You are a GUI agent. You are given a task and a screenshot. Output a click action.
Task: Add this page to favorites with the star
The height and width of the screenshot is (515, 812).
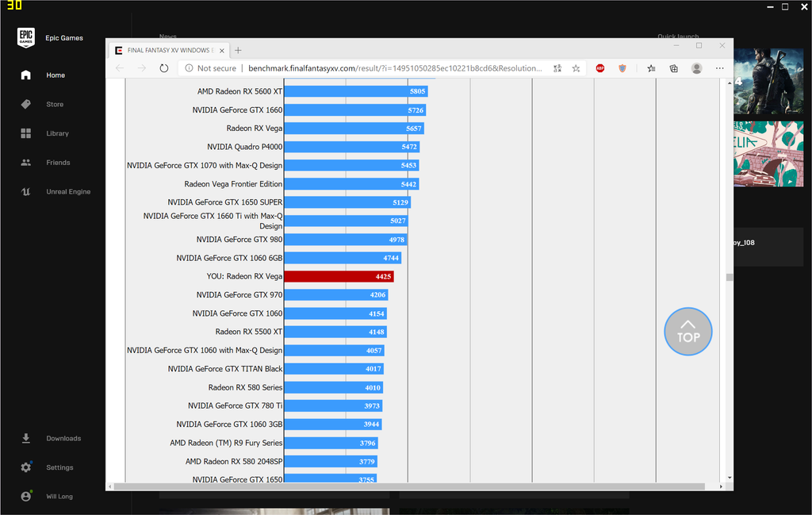(576, 68)
